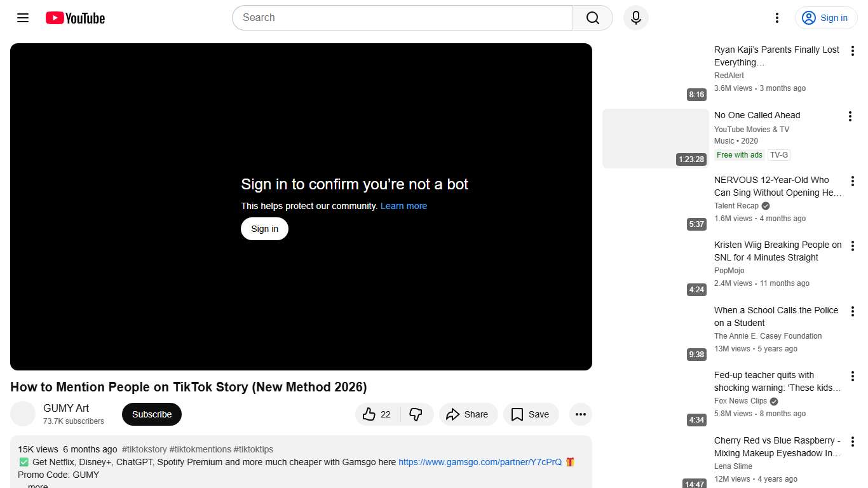Save the video to a playlist
Viewport: 868px width, 488px height.
point(531,414)
